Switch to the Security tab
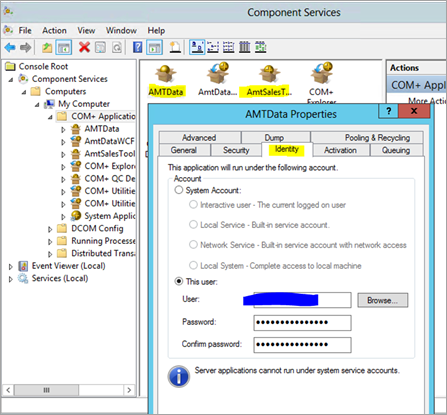This screenshot has height=415, width=447. (x=236, y=150)
